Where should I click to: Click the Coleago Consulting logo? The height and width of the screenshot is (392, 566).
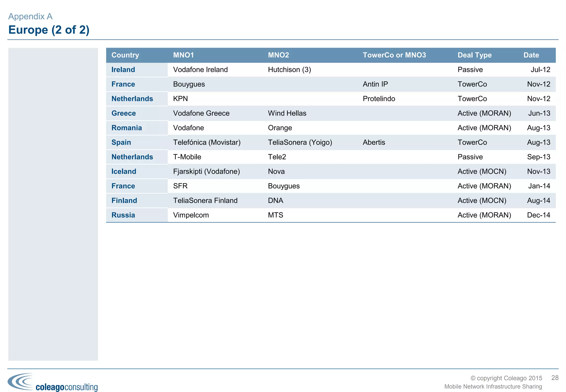coord(53,382)
